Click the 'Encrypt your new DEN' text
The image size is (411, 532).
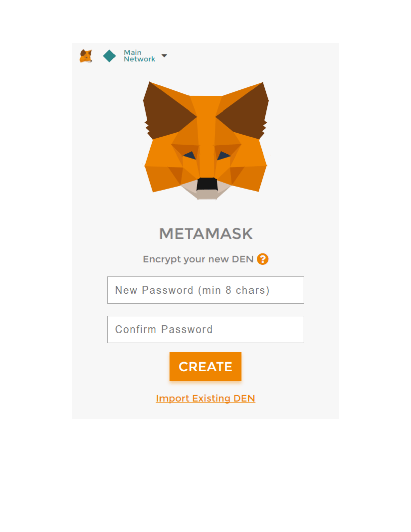[198, 259]
